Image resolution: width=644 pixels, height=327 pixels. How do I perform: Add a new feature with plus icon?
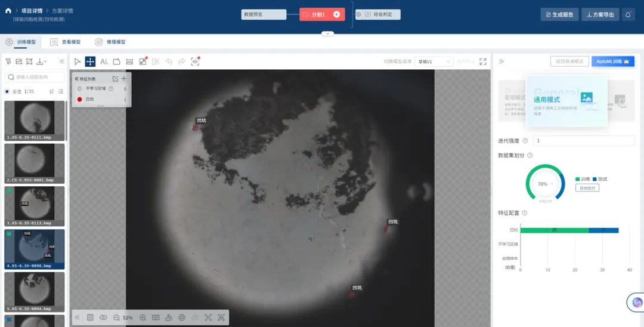tap(124, 79)
